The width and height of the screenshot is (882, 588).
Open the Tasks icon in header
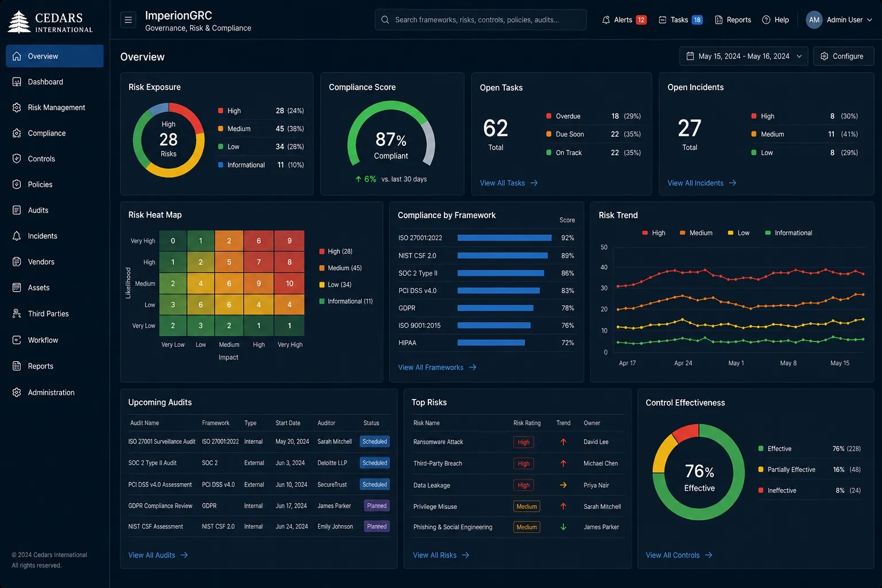(x=662, y=20)
